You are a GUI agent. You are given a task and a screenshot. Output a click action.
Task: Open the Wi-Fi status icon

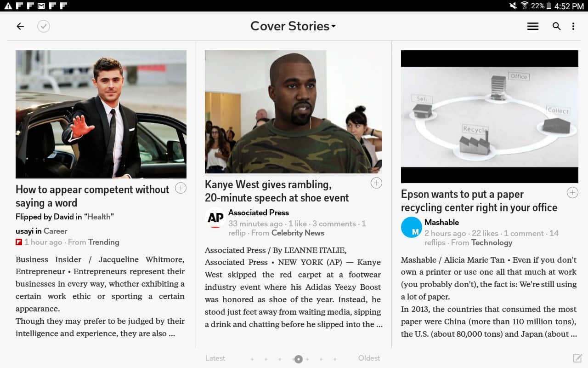tap(525, 6)
